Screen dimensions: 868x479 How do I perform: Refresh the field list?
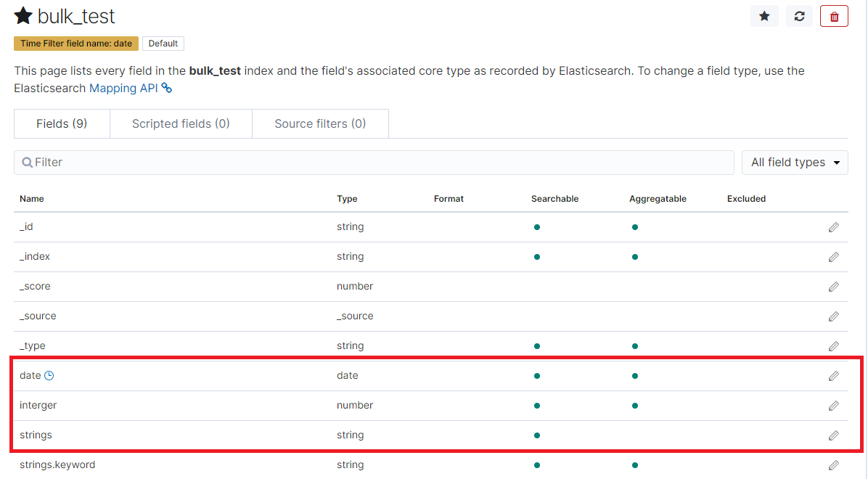pyautogui.click(x=799, y=15)
